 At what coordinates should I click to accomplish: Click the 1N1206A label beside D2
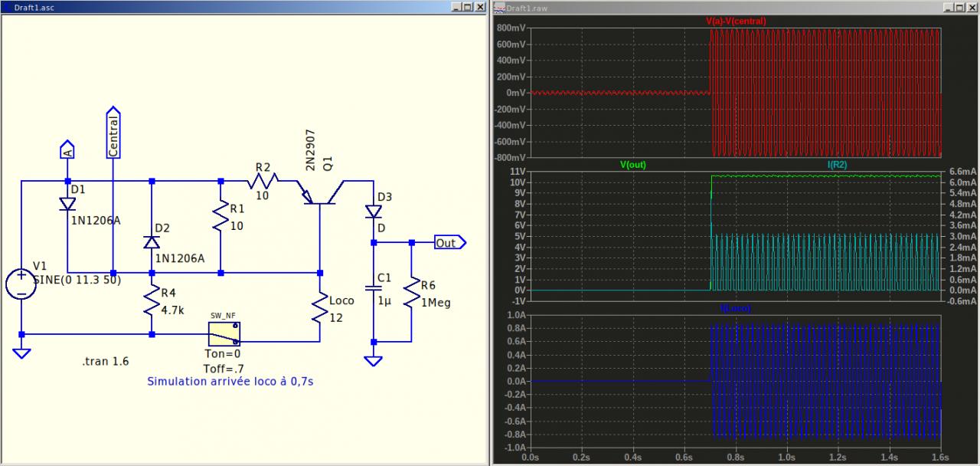(x=179, y=258)
